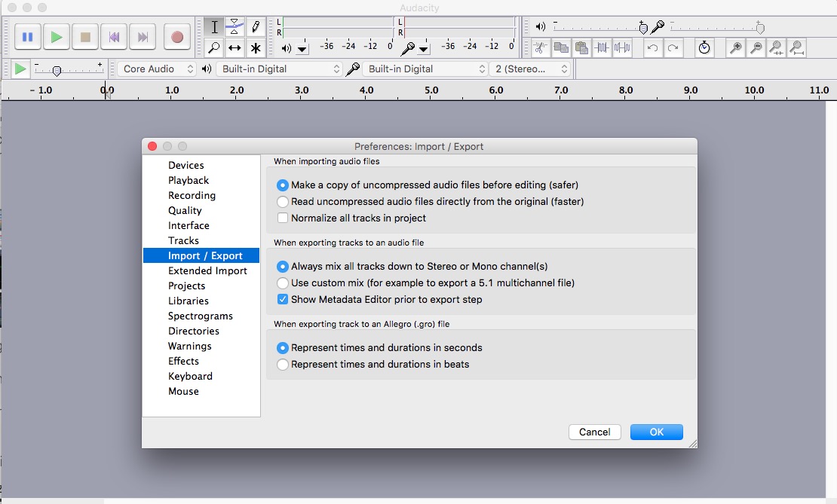
Task: Uncheck Show Metadata Editor prior to export
Action: pos(282,299)
